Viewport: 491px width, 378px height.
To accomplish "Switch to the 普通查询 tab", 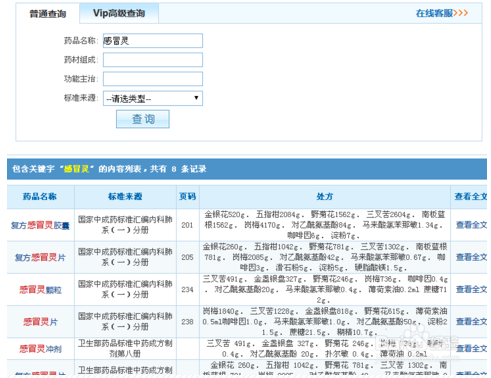I will coord(48,14).
